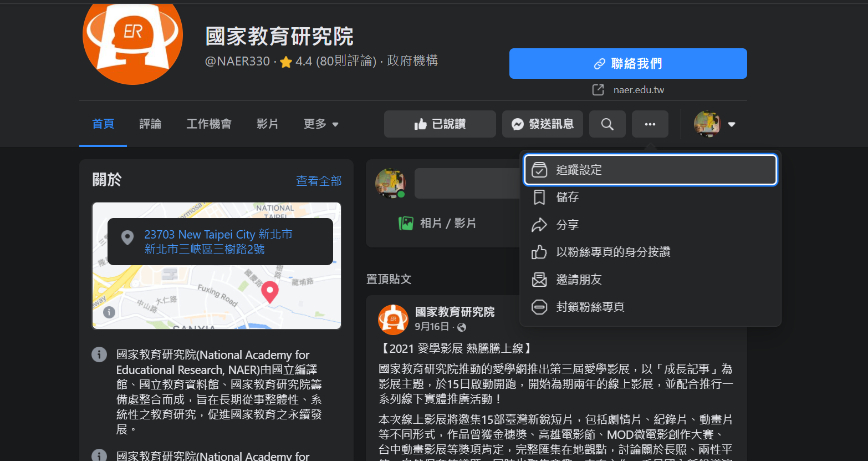Select 儲存 from the menu

click(650, 197)
